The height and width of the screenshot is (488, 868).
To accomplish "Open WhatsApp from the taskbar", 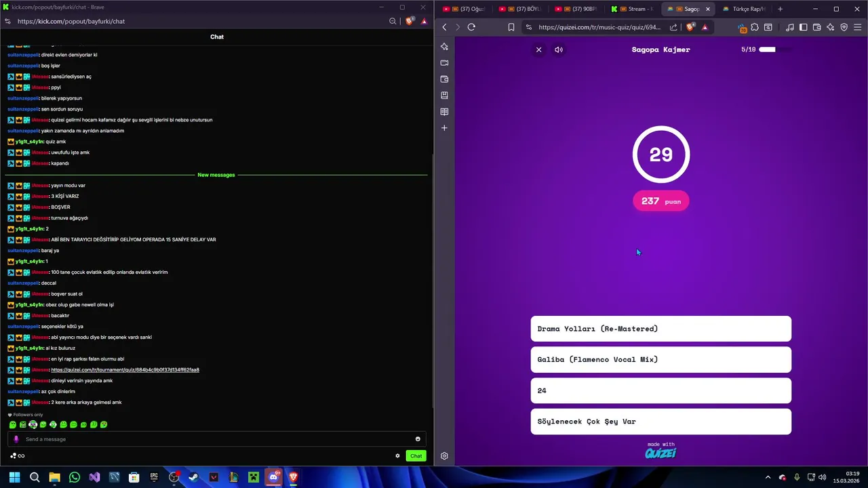I will tap(75, 477).
